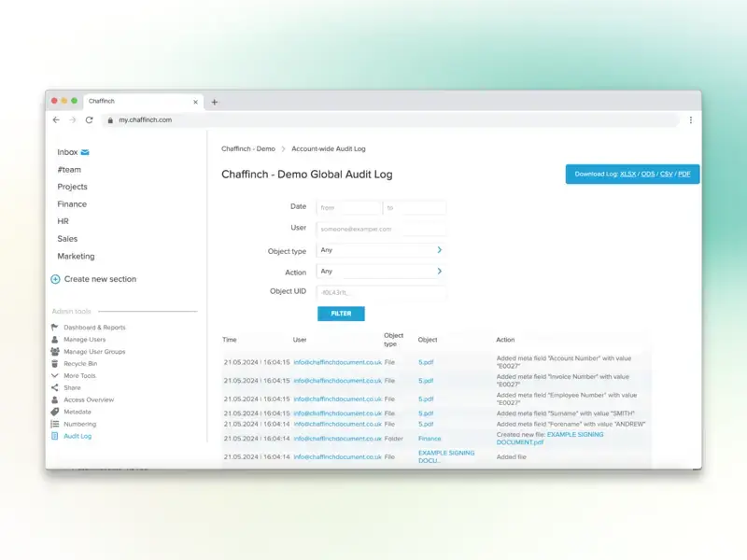Open the Finance folder object link
The width and height of the screenshot is (747, 560).
point(430,439)
